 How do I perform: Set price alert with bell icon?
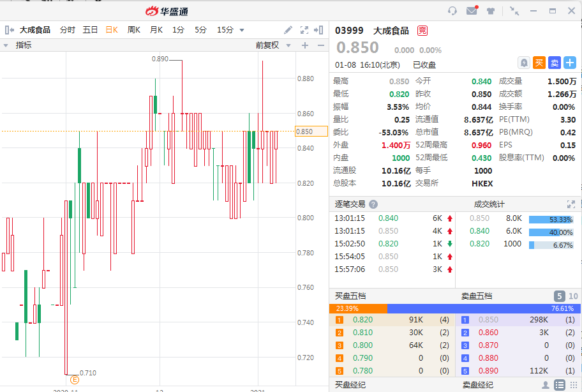pyautogui.click(x=523, y=63)
